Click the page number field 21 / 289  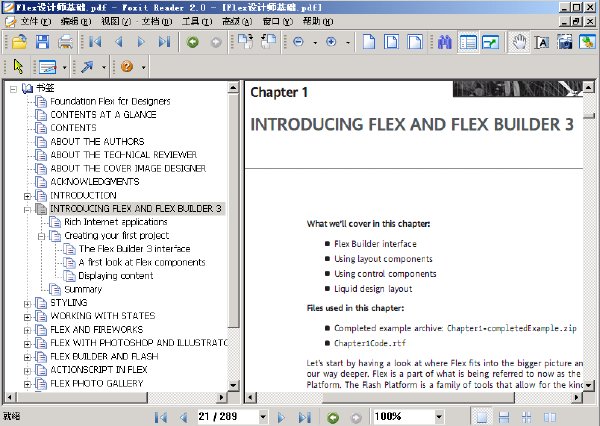coord(227,416)
